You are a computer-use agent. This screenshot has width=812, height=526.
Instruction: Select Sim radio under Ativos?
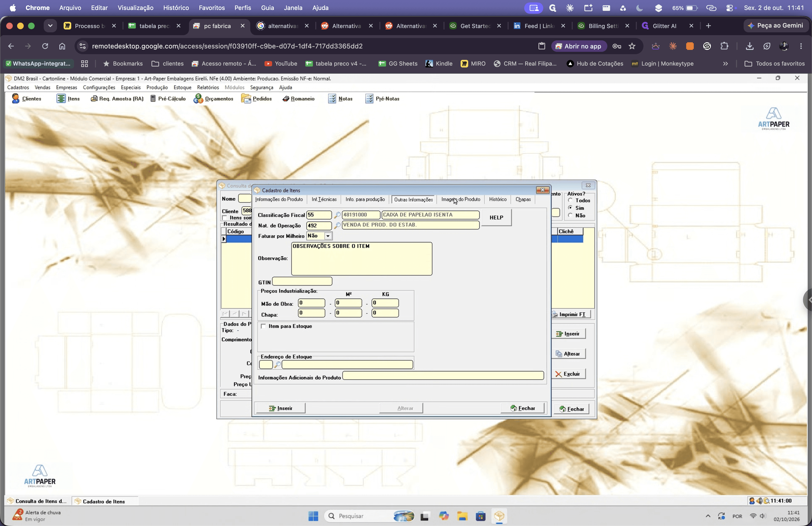(x=570, y=208)
